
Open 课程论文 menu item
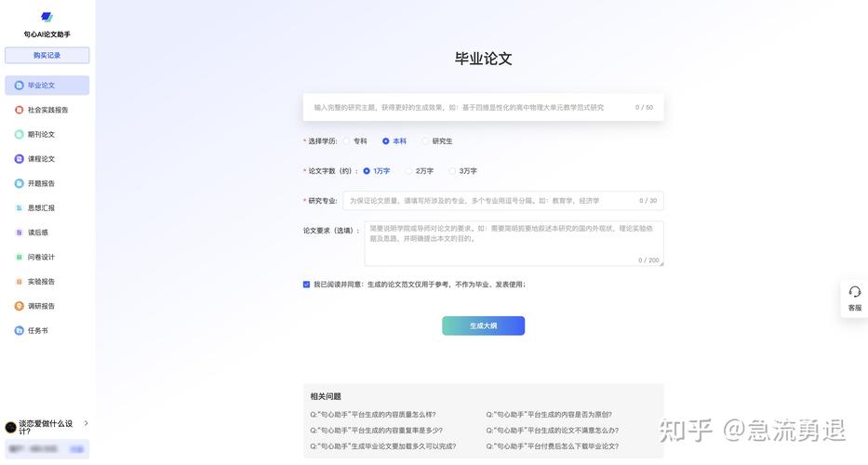point(47,159)
